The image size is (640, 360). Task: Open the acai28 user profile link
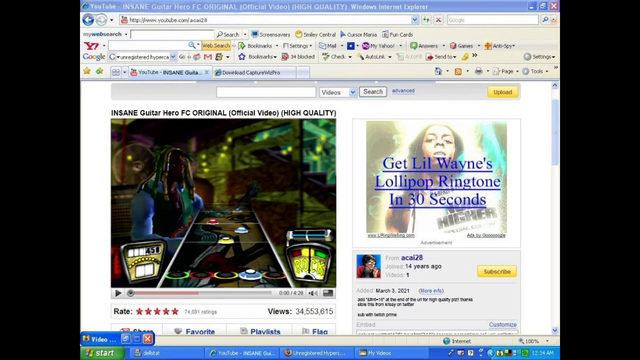pyautogui.click(x=412, y=258)
